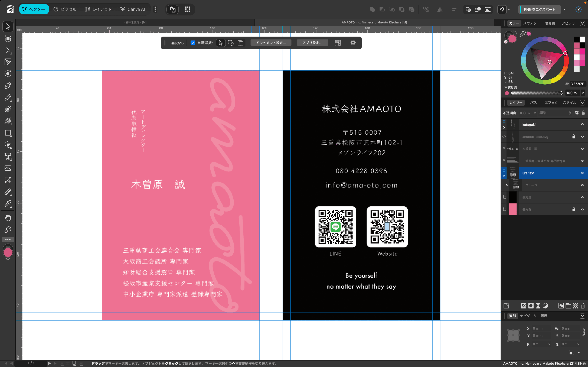
Task: Open the ナビゲータ panel tab
Action: [528, 316]
